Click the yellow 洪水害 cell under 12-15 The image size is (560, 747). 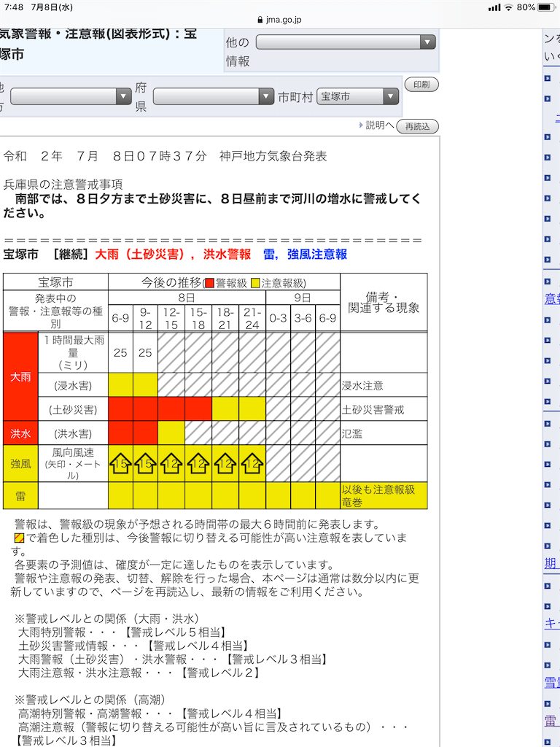click(171, 433)
